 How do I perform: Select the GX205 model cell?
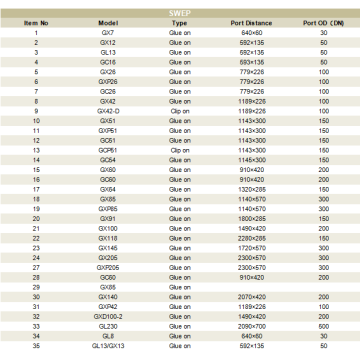coord(108,258)
